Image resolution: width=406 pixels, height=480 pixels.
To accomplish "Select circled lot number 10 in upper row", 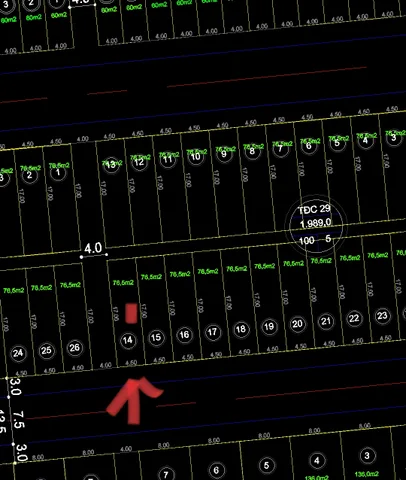I will (x=196, y=157).
